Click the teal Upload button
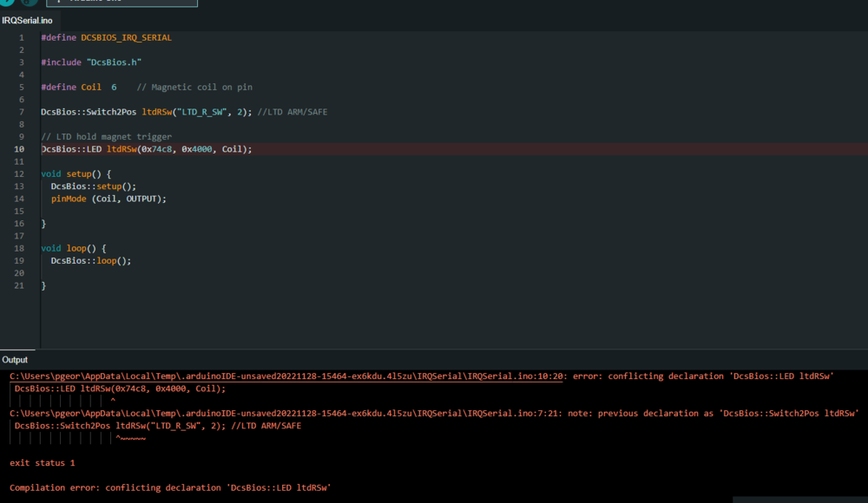Viewport: 868px width, 503px height. (7, 2)
